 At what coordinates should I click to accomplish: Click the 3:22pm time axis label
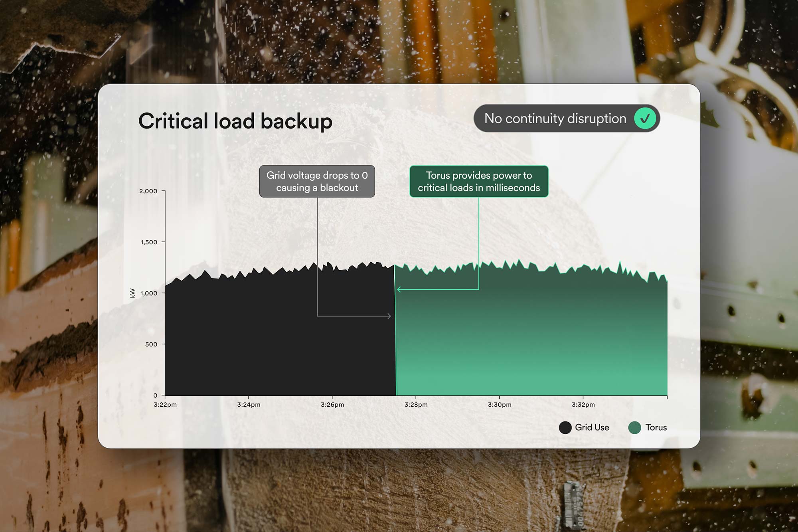tap(165, 405)
